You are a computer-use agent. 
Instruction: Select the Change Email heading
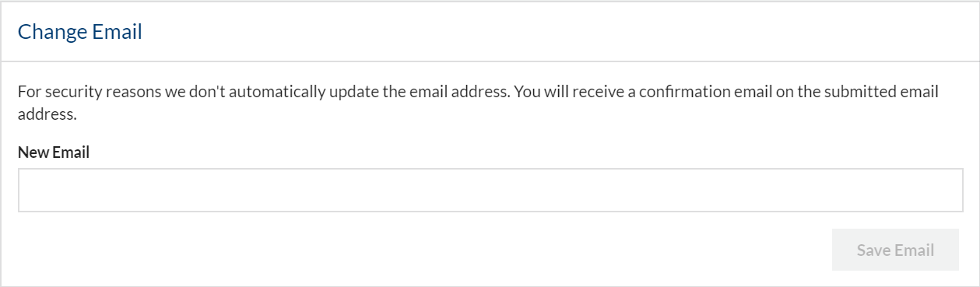(80, 32)
